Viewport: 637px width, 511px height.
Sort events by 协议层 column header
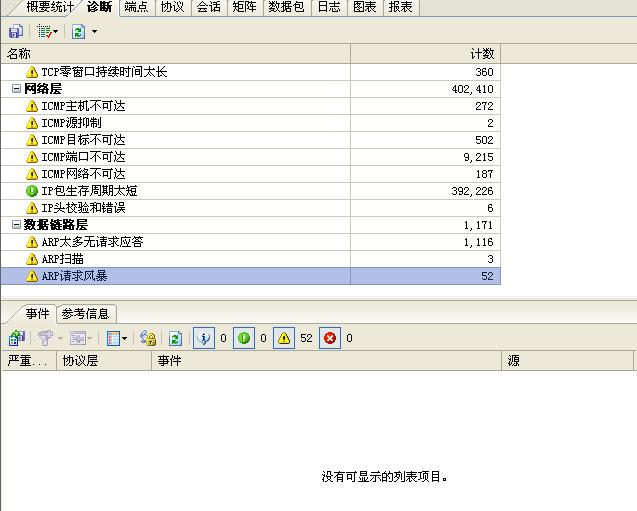[x=104, y=361]
